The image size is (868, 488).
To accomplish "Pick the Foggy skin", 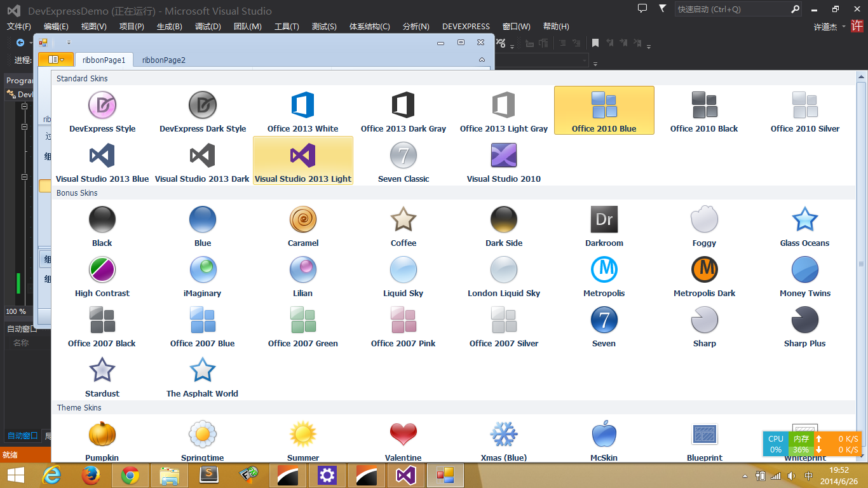I will click(704, 225).
